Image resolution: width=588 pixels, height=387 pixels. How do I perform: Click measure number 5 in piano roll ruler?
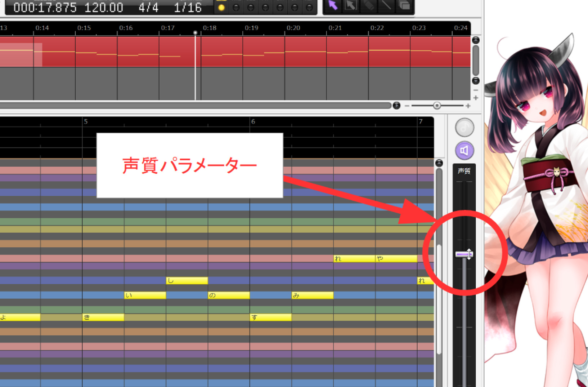[86, 121]
